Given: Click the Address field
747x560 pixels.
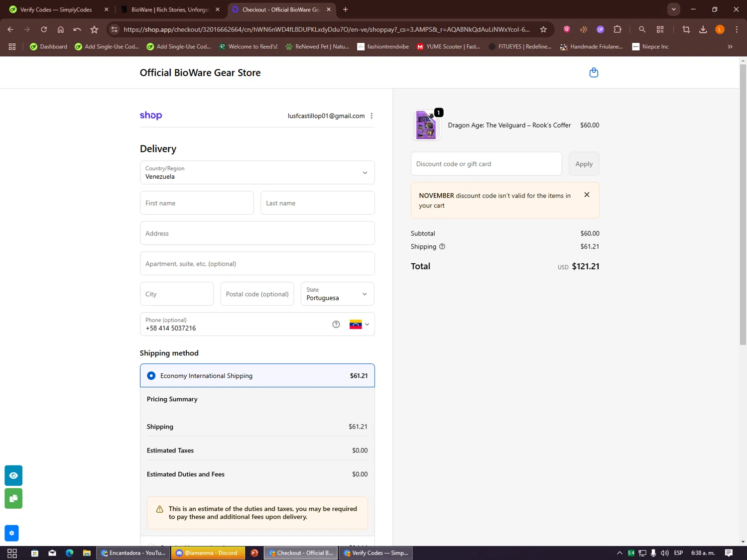Looking at the screenshot, I should pos(257,233).
